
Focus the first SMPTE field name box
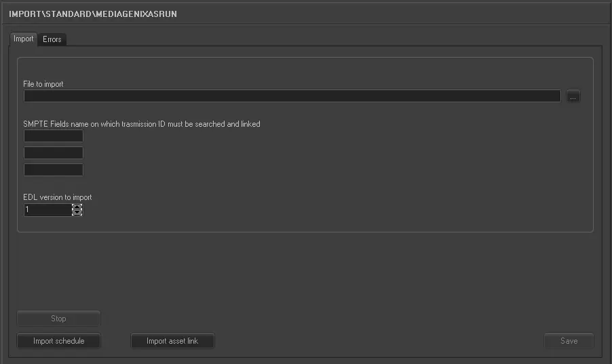(54, 136)
